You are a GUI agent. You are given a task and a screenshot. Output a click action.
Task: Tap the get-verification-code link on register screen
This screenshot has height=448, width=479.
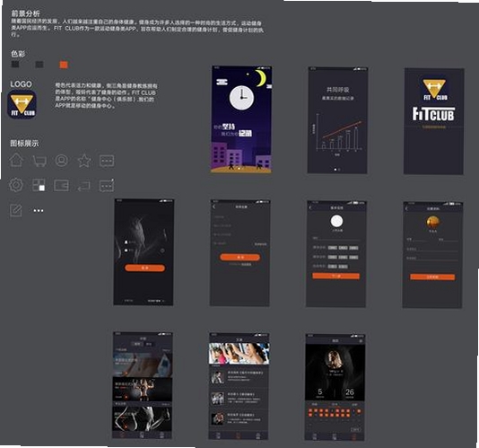click(x=260, y=244)
